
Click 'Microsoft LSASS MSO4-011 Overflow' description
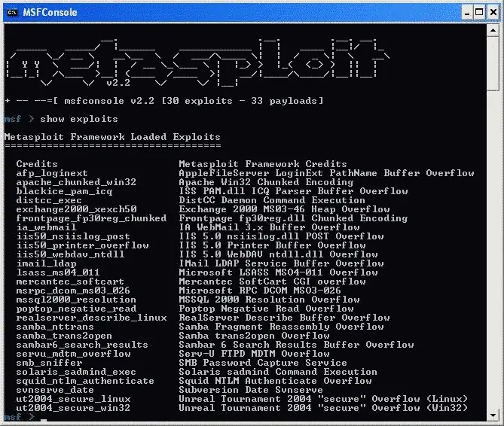(278, 272)
